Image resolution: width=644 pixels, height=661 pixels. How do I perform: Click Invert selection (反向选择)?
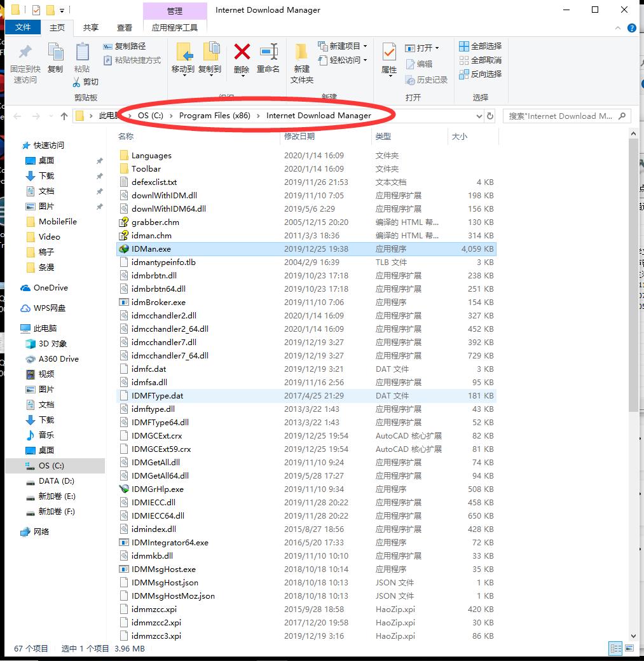(481, 74)
